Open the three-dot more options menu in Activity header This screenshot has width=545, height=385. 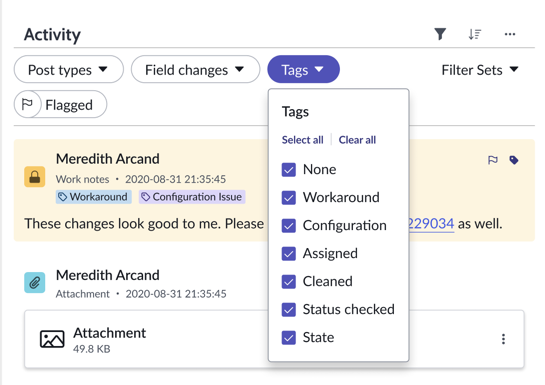(x=510, y=34)
